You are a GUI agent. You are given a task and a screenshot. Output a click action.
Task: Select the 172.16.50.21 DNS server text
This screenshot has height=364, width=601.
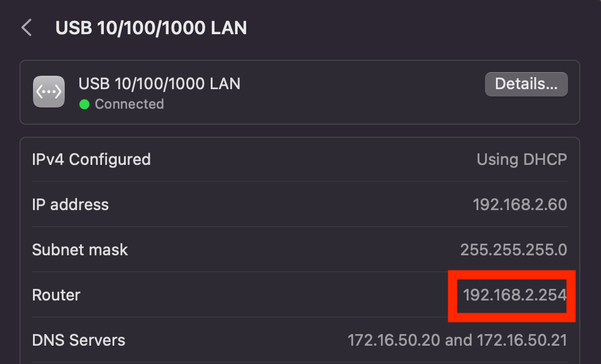[522, 340]
